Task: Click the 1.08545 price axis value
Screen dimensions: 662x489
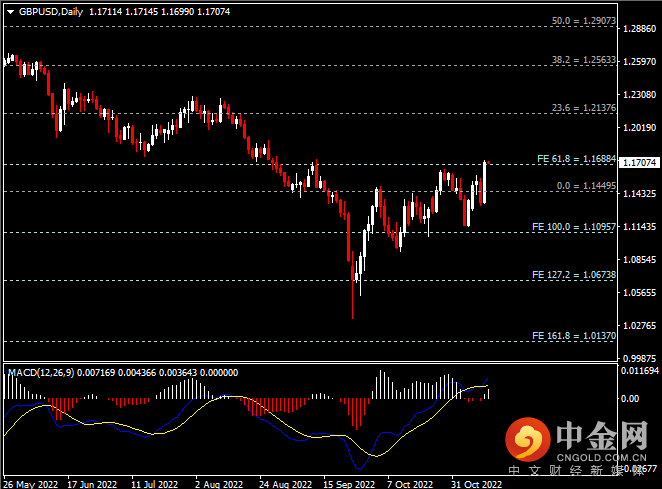Action: pyautogui.click(x=640, y=260)
